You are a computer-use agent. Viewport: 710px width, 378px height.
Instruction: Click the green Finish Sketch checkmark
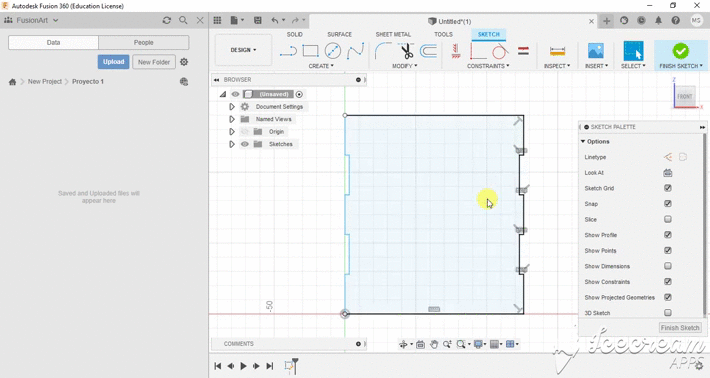pyautogui.click(x=681, y=51)
